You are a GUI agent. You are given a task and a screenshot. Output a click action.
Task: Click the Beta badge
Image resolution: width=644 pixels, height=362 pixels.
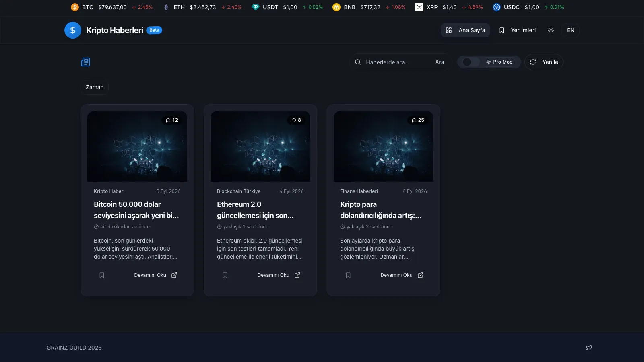click(x=154, y=30)
